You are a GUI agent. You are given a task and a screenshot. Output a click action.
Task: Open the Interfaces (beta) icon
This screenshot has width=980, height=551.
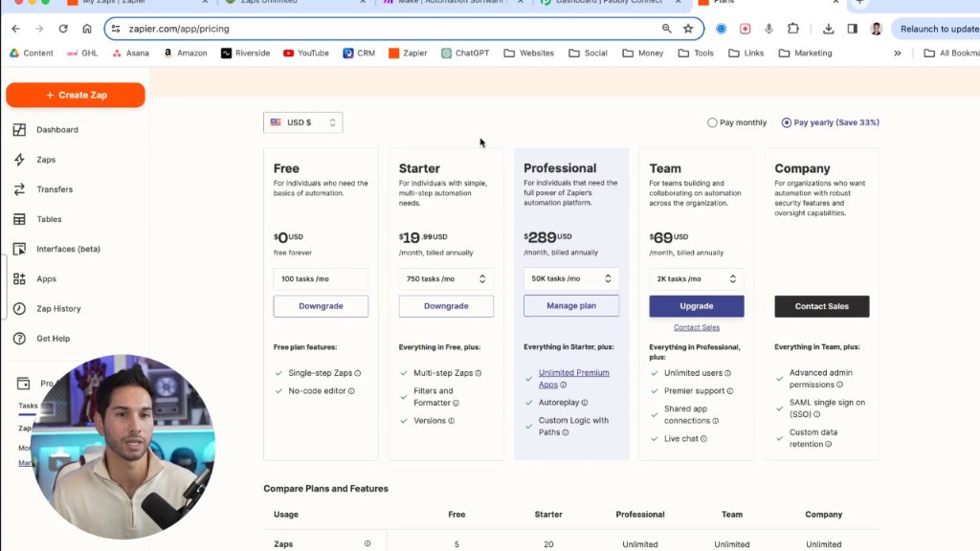pos(19,249)
